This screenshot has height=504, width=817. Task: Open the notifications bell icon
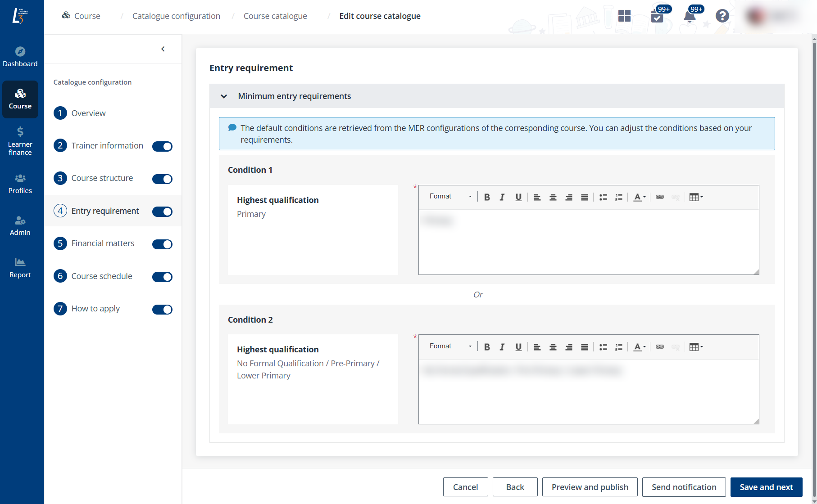pyautogui.click(x=689, y=16)
